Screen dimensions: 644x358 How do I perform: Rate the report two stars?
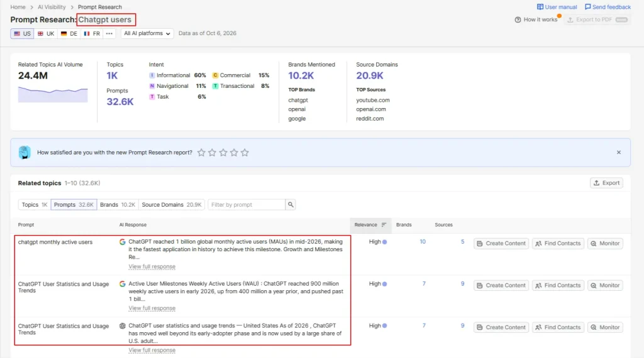point(212,153)
